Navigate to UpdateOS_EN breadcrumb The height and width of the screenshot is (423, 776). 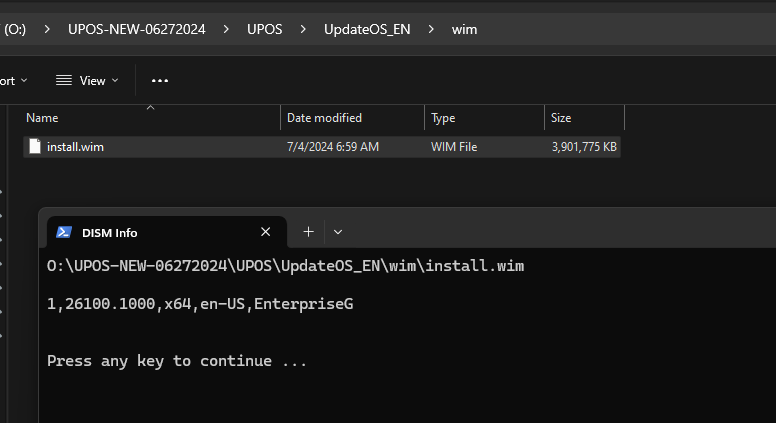pyautogui.click(x=367, y=29)
